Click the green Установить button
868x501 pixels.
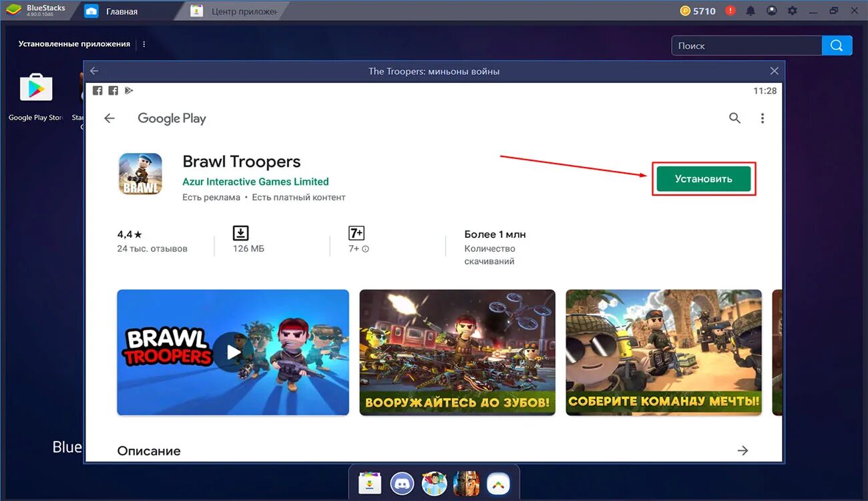tap(703, 179)
